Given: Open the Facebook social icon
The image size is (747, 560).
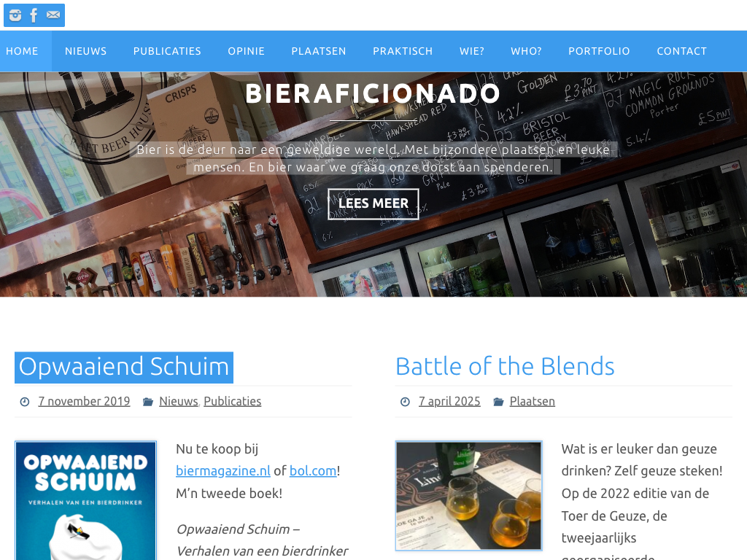Looking at the screenshot, I should (x=34, y=15).
